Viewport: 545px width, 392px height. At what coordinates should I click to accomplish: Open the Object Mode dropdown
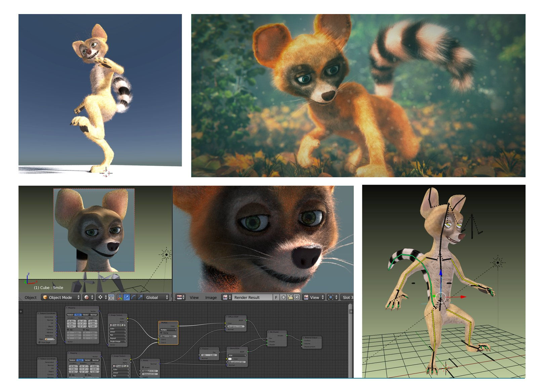click(61, 297)
